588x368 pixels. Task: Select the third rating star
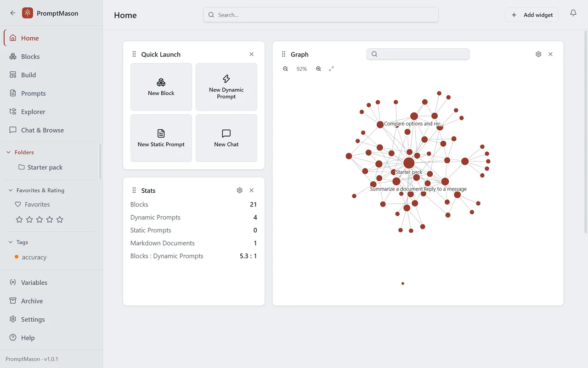[x=40, y=219]
